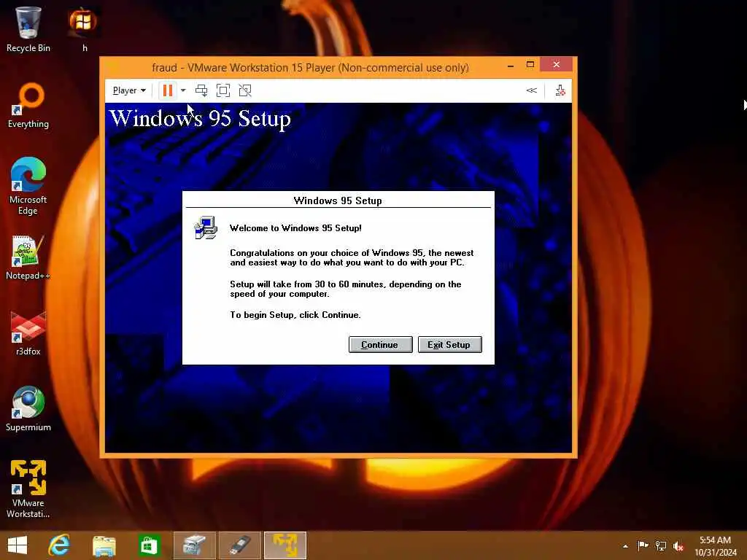Click the muted volume tray icon
This screenshot has width=747, height=560.
(x=678, y=545)
